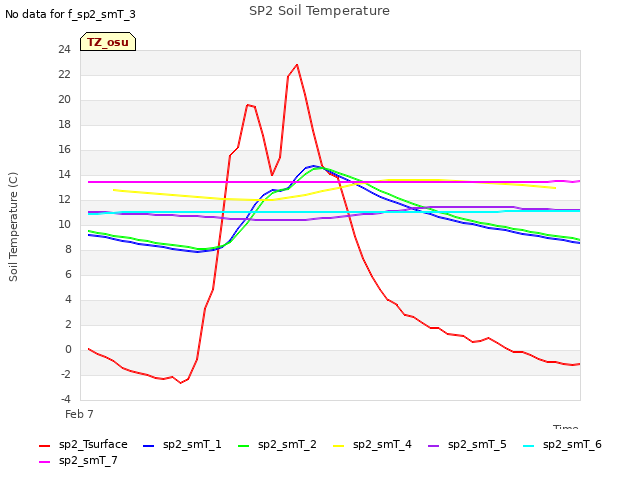Click the y-axis value 10
Image resolution: width=640 pixels, height=480 pixels.
[64, 224]
